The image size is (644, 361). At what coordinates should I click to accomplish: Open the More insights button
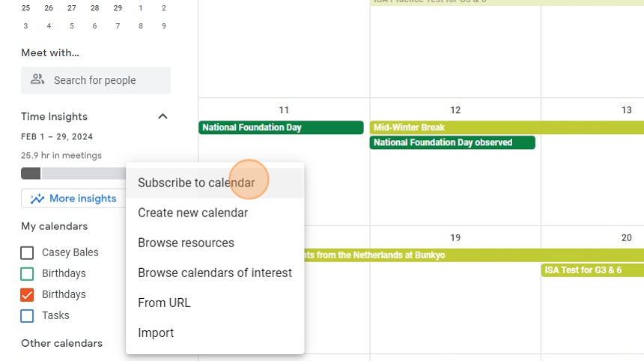pos(73,198)
